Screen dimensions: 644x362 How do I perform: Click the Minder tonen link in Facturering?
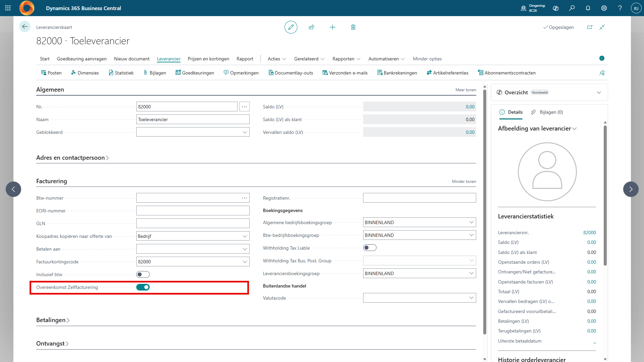pyautogui.click(x=464, y=182)
